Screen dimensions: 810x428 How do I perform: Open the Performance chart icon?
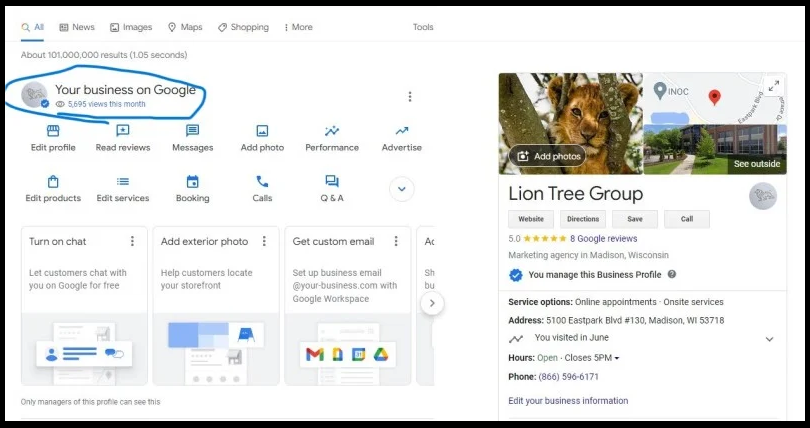[x=332, y=131]
